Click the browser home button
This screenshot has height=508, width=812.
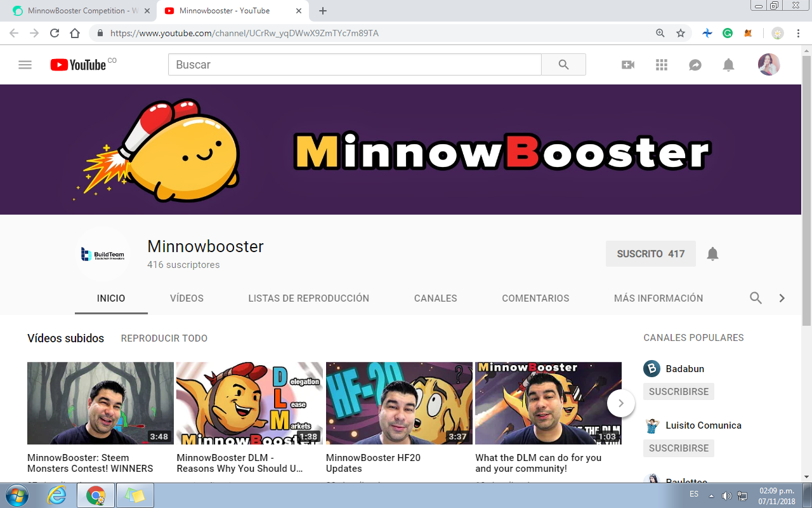tap(75, 33)
